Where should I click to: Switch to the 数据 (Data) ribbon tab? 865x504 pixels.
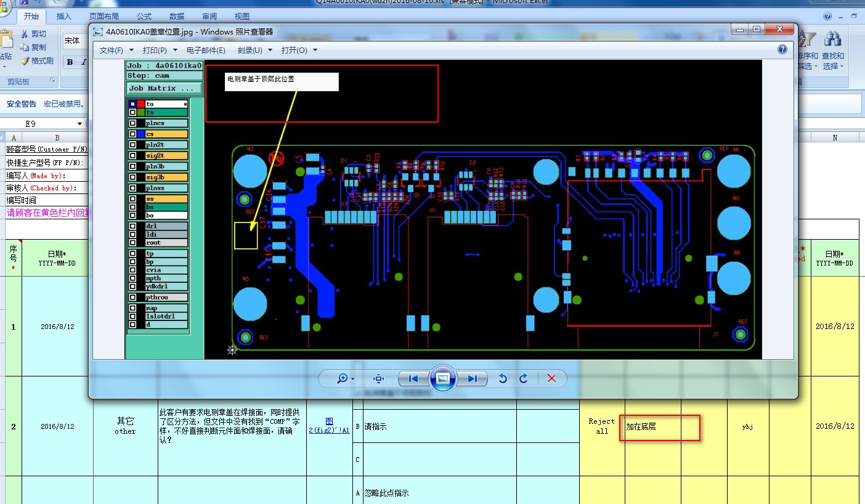pyautogui.click(x=177, y=17)
